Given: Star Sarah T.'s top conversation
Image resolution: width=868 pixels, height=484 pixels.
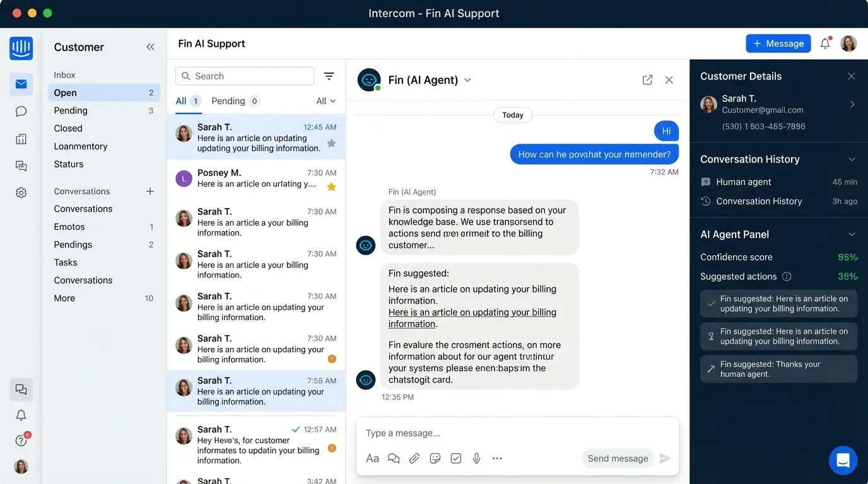Looking at the screenshot, I should (331, 144).
